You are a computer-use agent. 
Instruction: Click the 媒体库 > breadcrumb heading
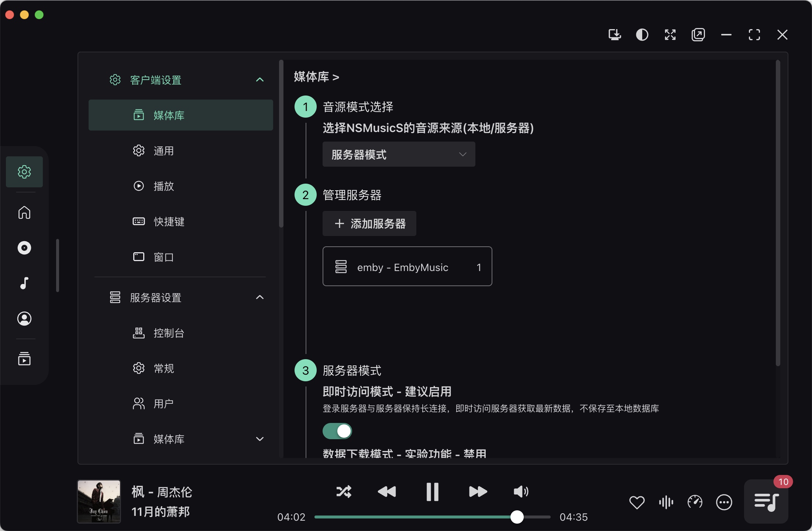coord(317,77)
